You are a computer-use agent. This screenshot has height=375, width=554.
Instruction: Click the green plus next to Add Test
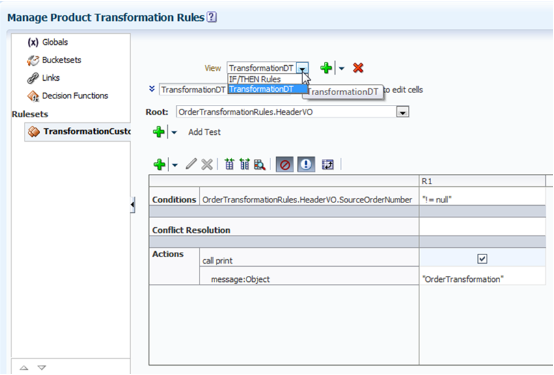coord(159,132)
